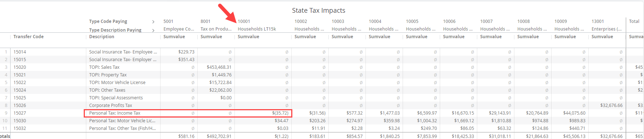Select the 5001 type code header
The image size is (644, 139).
tap(168, 21)
